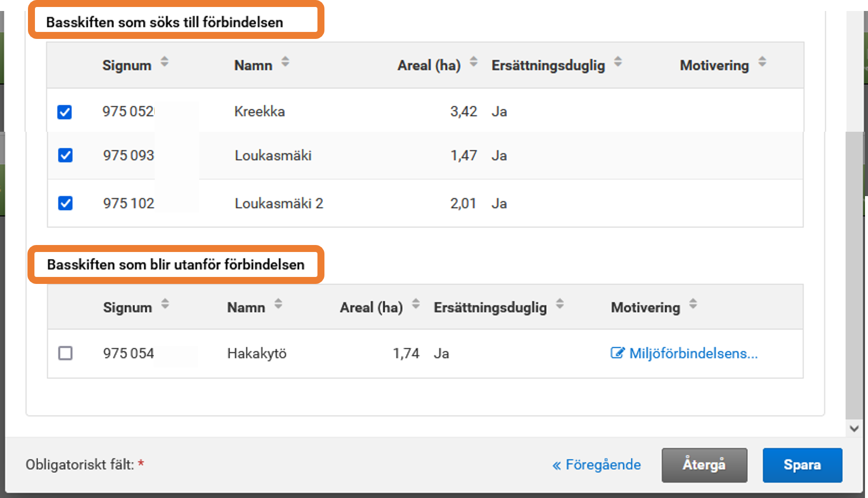868x498 pixels.
Task: Untick the Loukasmäki 2 checkbox
Action: click(65, 204)
